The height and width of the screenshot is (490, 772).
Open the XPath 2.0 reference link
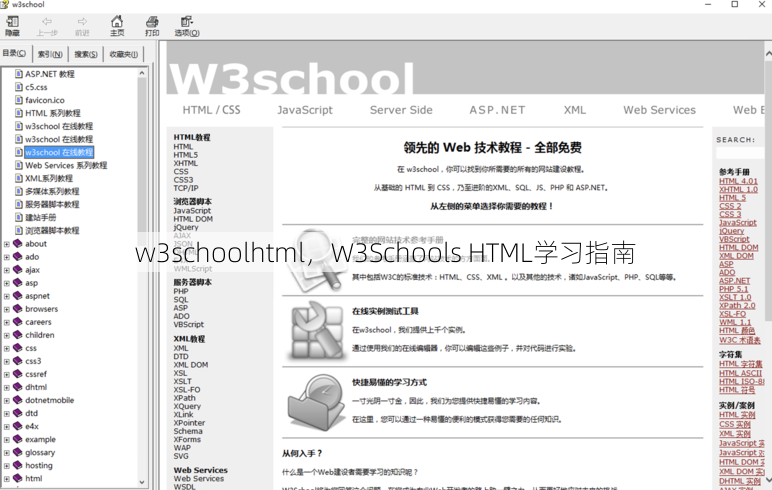737,306
